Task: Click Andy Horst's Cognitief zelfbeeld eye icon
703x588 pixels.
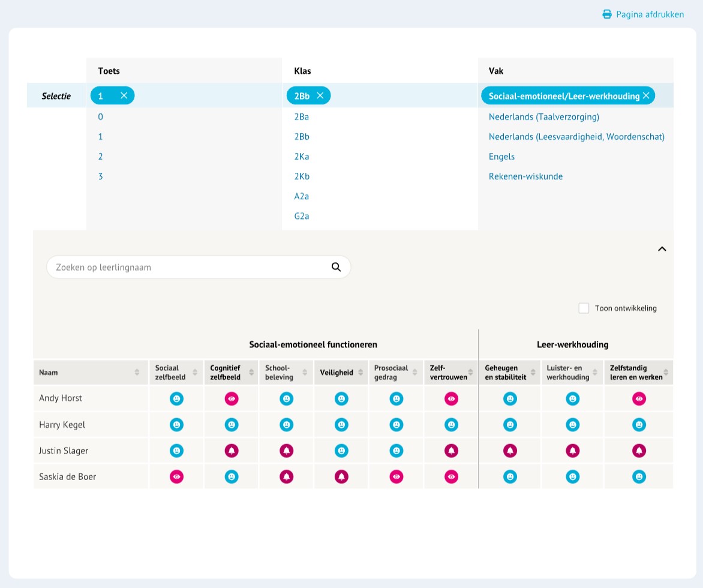Action: (x=232, y=398)
